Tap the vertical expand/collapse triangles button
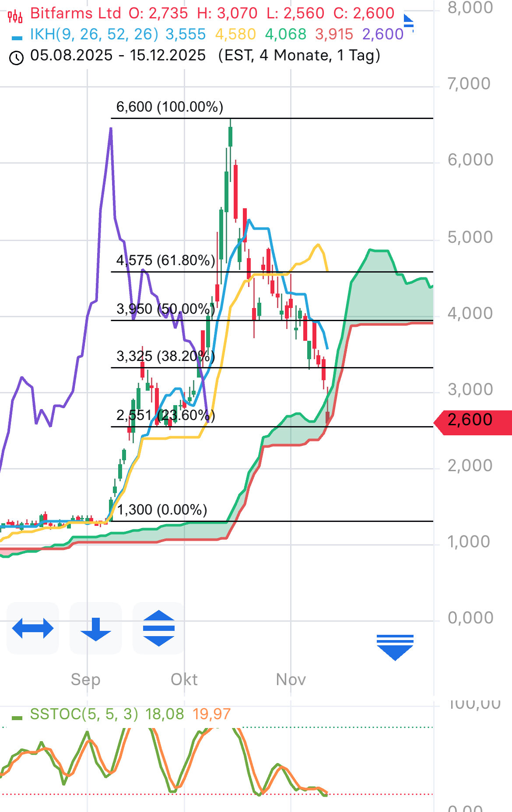Screen dimensions: 512x812 [x=158, y=628]
